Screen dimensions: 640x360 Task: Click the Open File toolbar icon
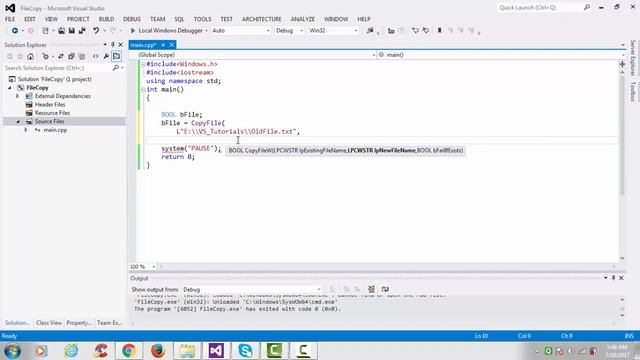[x=61, y=31]
